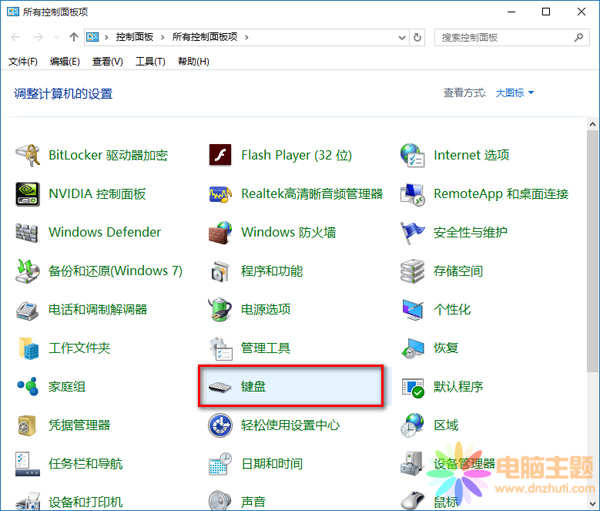The width and height of the screenshot is (600, 511).
Task: Click the 程序和功能 link
Action: 271,271
